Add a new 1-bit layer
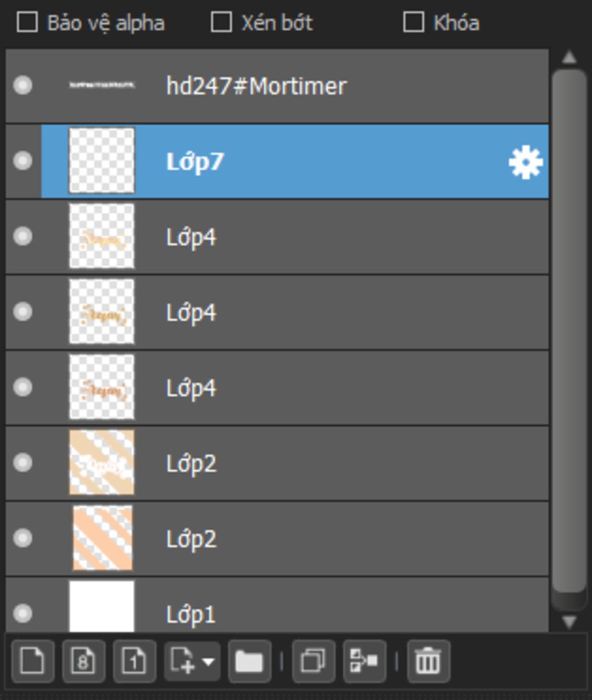 pos(134,661)
